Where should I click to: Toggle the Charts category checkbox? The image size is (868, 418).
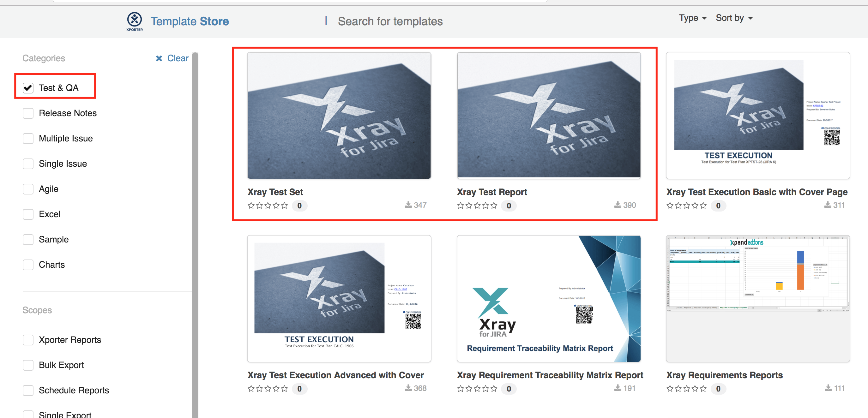pos(28,265)
